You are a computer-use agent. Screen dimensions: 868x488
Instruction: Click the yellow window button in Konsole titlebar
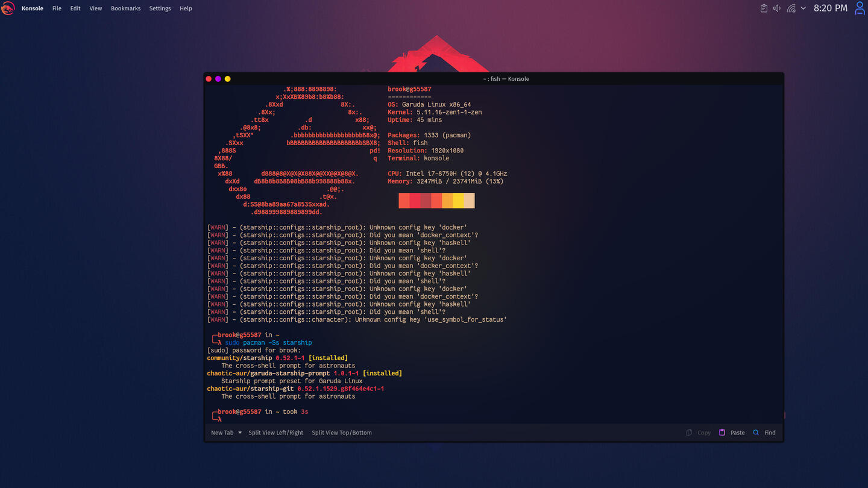(x=227, y=79)
